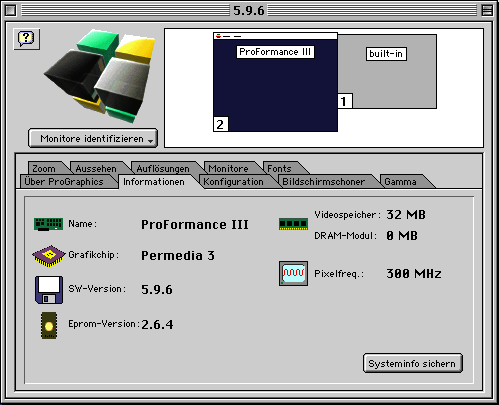Click the window collapse box in the title bar

tap(487, 10)
